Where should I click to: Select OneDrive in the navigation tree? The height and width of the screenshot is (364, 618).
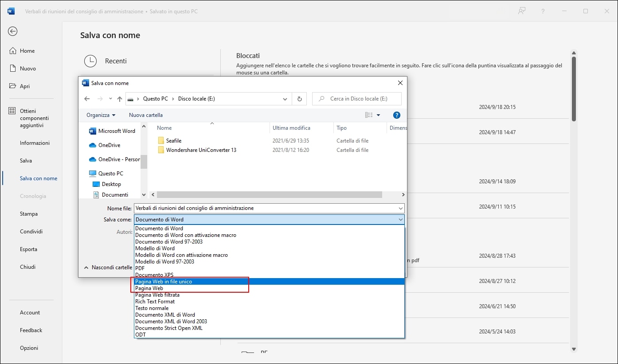[105, 145]
